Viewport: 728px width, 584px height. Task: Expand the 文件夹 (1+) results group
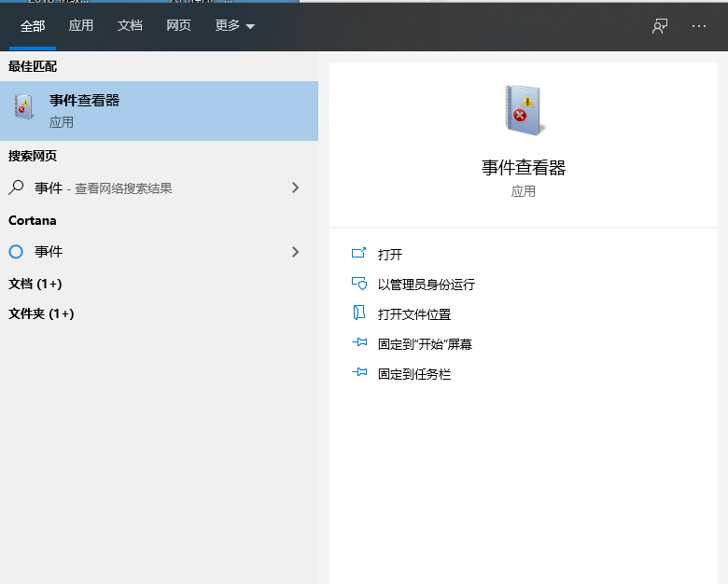pos(41,313)
